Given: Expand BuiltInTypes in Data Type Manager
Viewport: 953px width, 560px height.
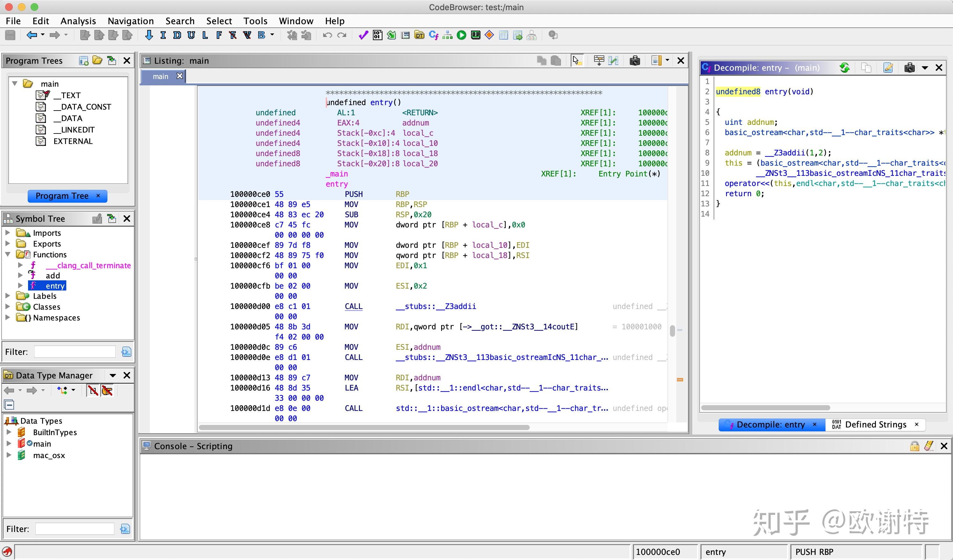Looking at the screenshot, I should tap(9, 432).
